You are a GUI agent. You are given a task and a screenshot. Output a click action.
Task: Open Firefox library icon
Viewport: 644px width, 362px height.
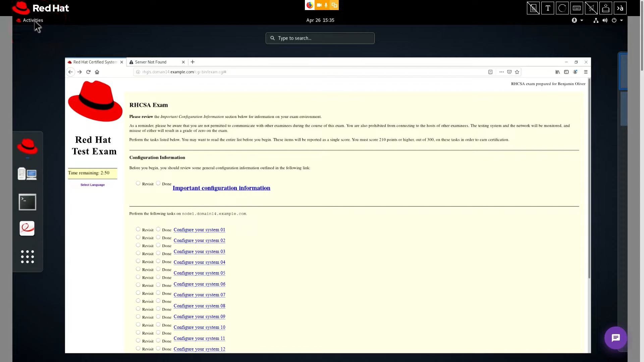coord(557,72)
